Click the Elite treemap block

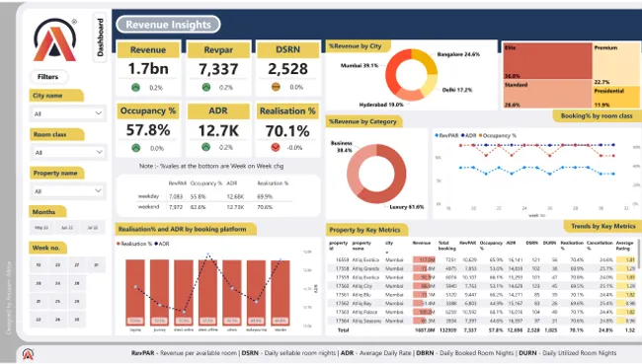coord(548,60)
